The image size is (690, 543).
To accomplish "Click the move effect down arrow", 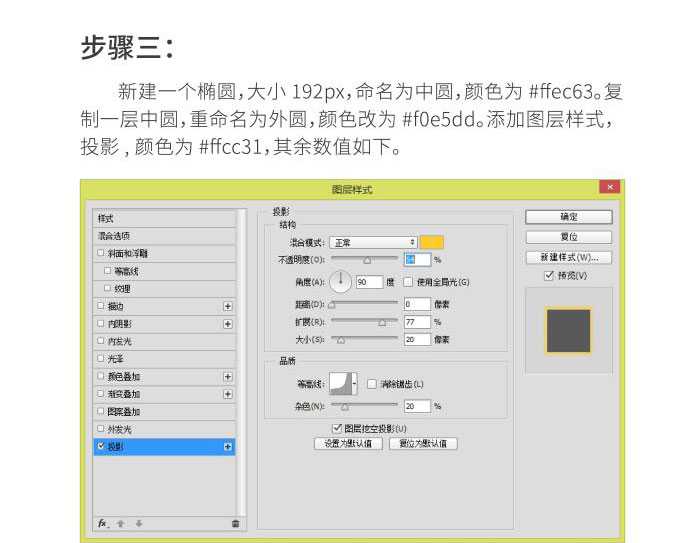I will (x=139, y=524).
